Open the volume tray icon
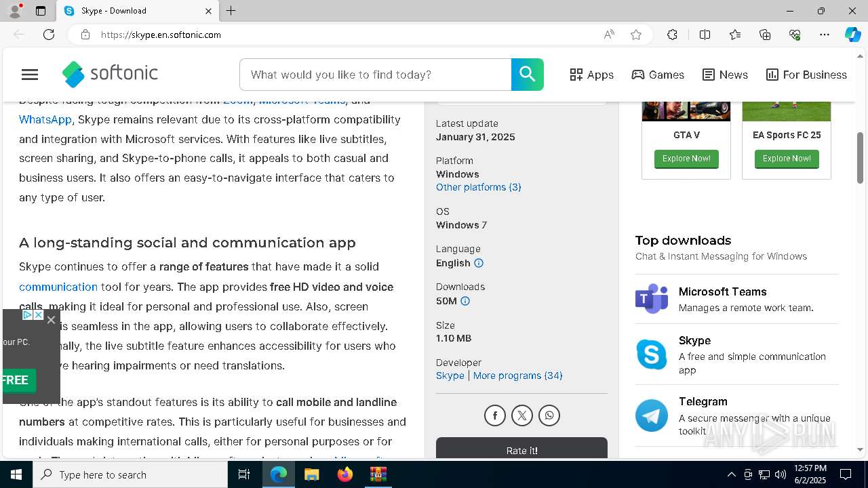 tap(781, 474)
